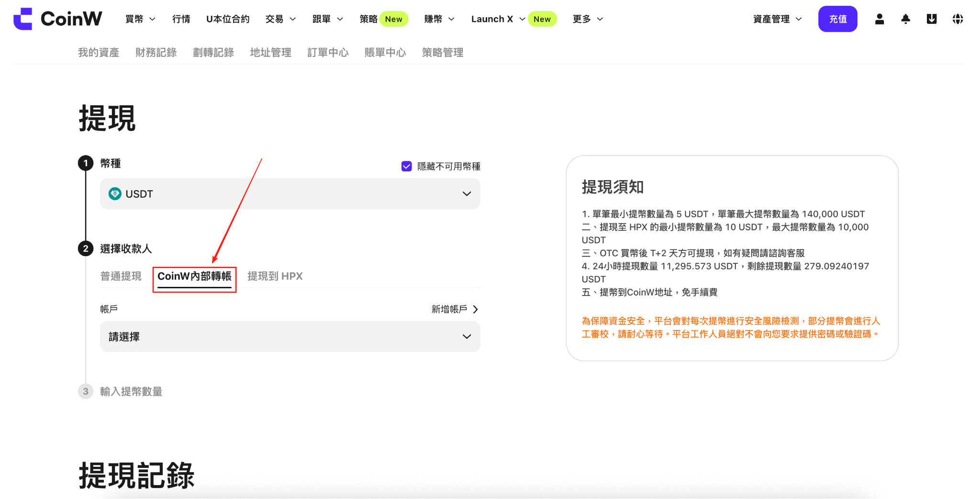Click the app download icon
Image resolution: width=980 pixels, height=499 pixels.
pos(932,19)
